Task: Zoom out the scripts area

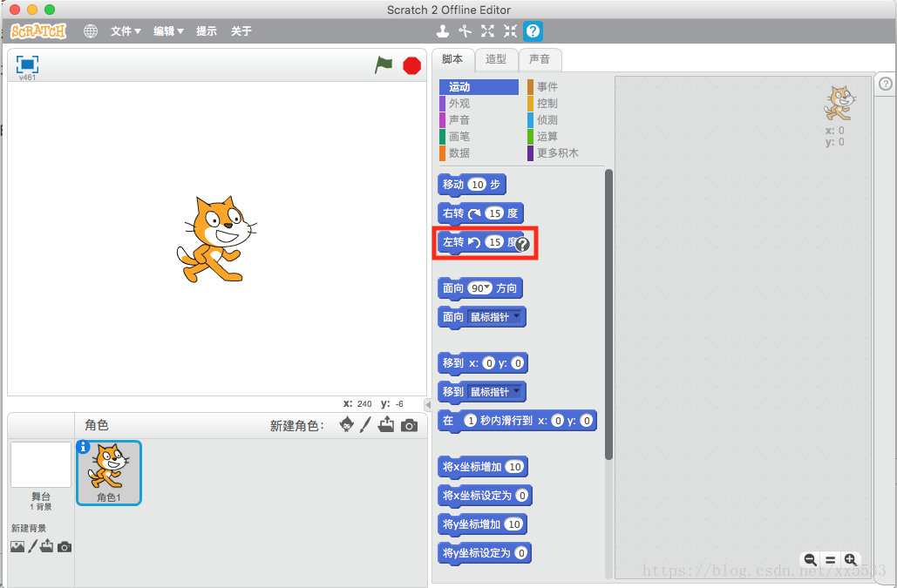Action: click(810, 560)
